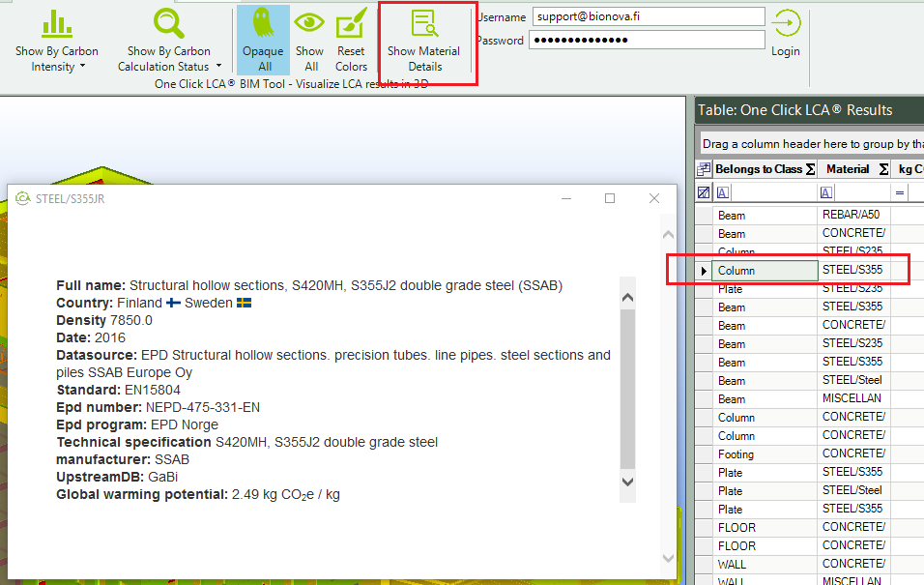Select STEEL/Steel in the Plate row

(x=853, y=490)
